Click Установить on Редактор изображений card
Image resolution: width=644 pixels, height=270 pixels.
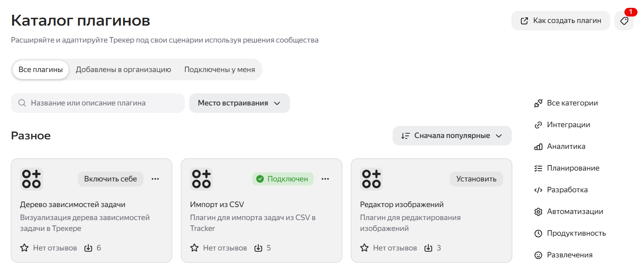[x=476, y=179]
